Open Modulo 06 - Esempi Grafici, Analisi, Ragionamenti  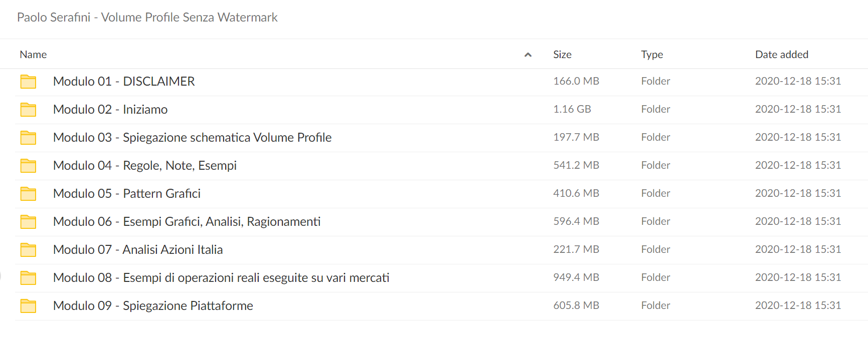[187, 221]
